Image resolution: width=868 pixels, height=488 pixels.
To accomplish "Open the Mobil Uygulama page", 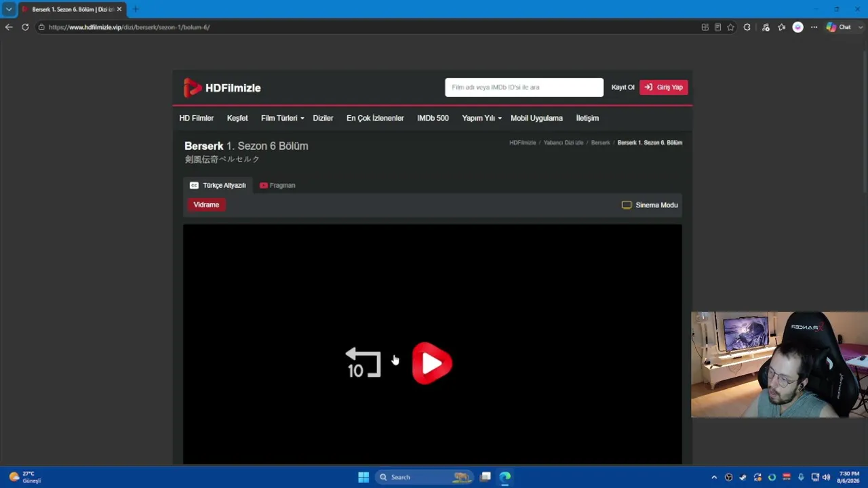I will point(536,118).
